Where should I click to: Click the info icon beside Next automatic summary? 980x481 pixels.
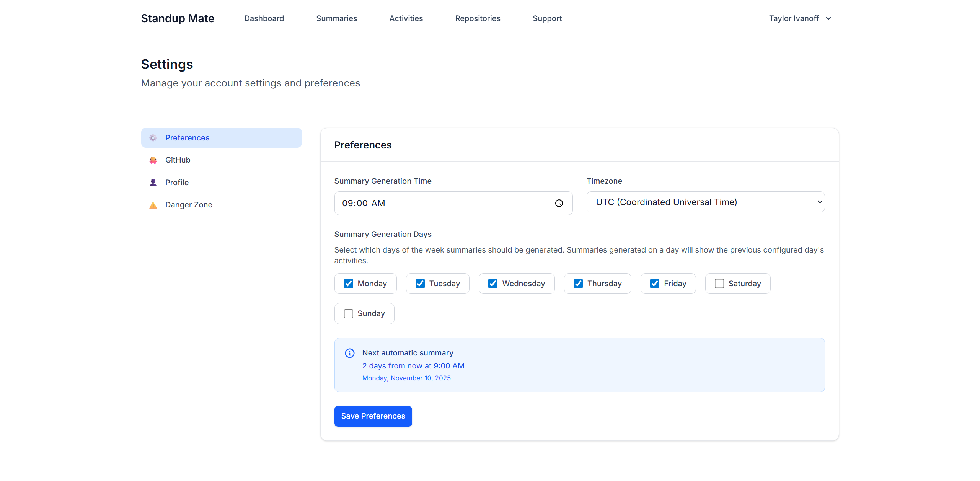349,353
